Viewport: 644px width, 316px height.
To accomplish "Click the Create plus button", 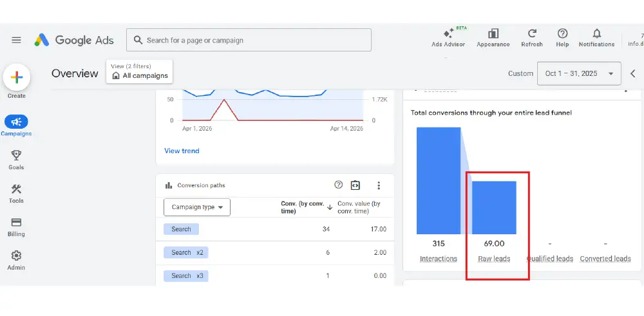I will tap(17, 77).
